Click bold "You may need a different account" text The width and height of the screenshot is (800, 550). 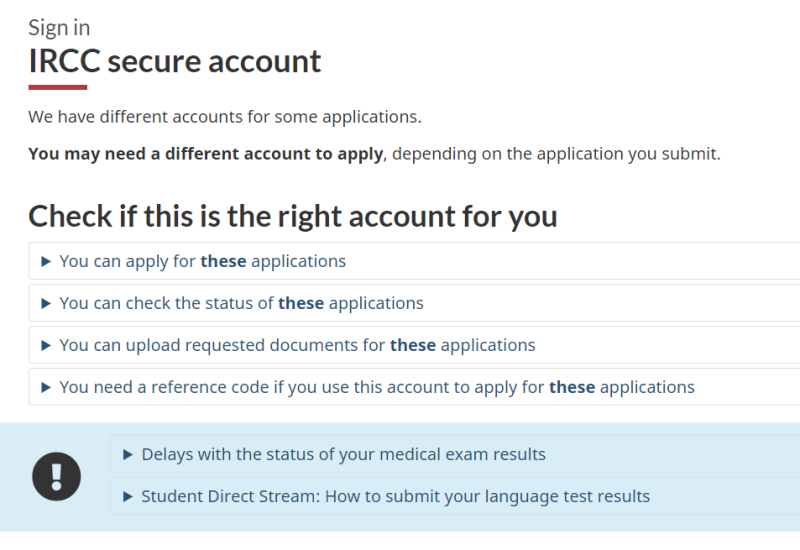point(205,154)
